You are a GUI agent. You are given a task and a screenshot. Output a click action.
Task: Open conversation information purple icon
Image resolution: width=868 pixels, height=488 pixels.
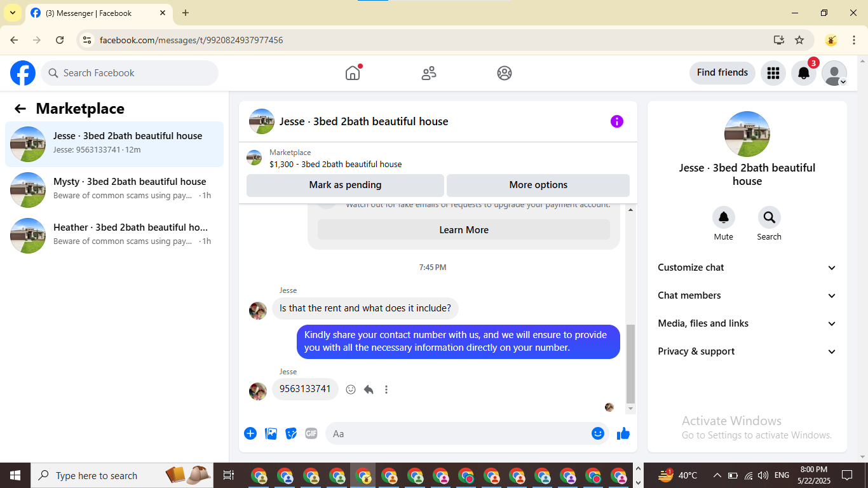point(617,121)
